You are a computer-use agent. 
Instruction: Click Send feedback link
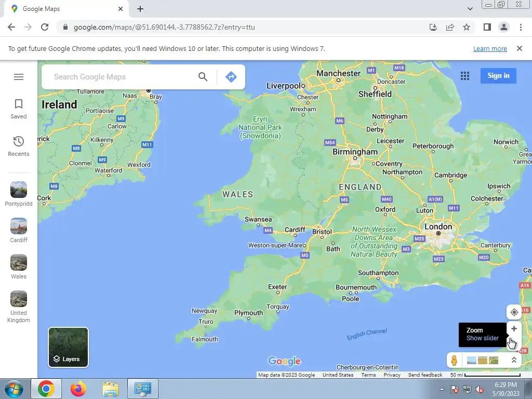(425, 375)
